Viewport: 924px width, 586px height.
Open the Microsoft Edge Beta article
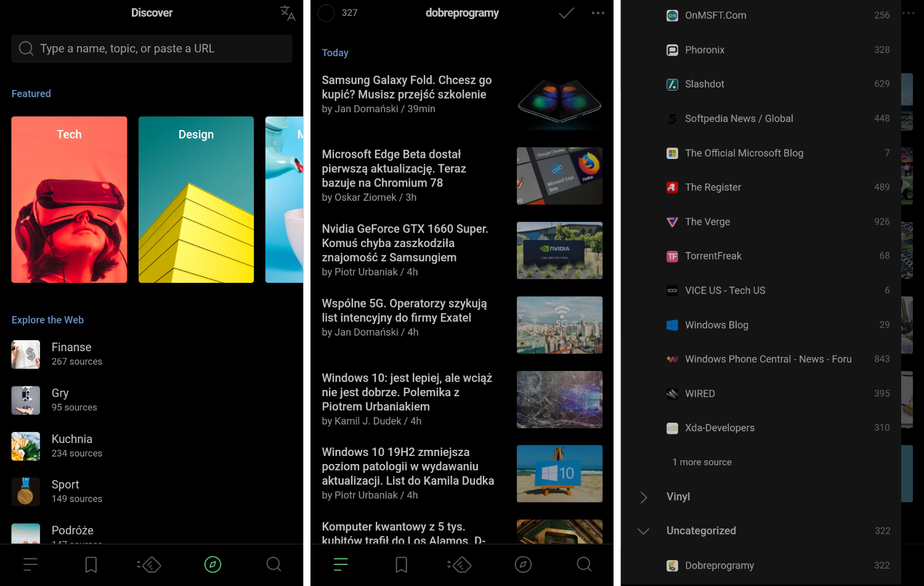coord(462,176)
